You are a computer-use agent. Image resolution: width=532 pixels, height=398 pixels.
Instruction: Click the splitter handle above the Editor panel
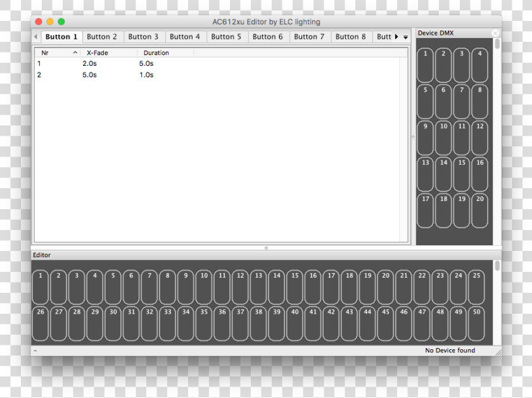267,248
